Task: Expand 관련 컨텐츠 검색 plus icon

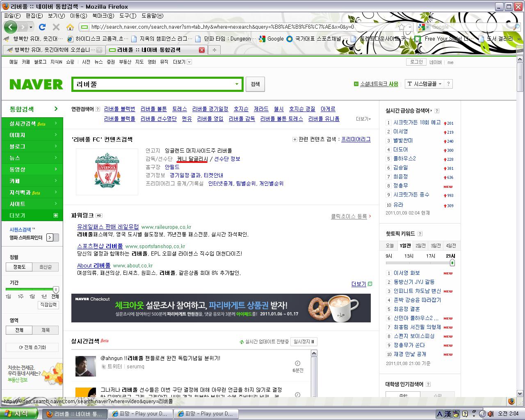Action: click(294, 139)
